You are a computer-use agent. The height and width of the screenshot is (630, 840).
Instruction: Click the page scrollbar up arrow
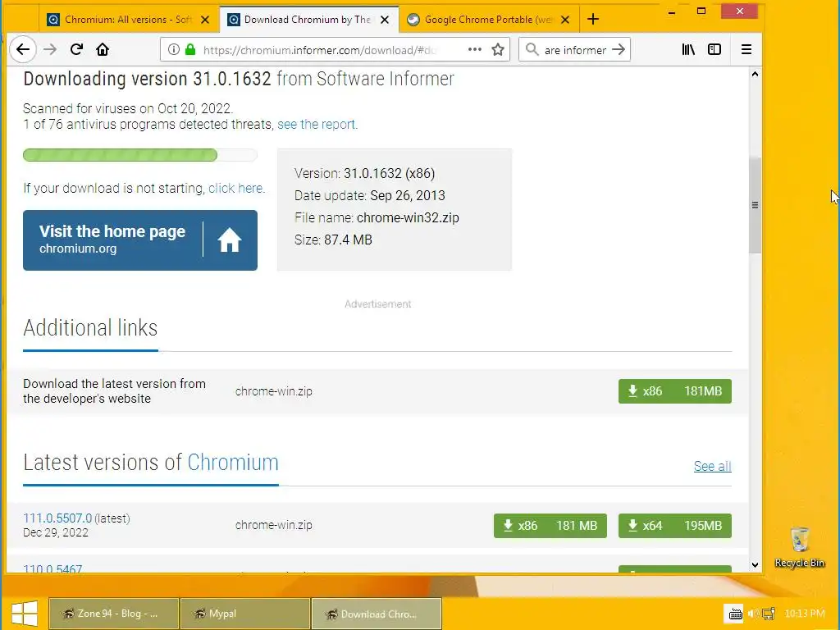coord(755,75)
